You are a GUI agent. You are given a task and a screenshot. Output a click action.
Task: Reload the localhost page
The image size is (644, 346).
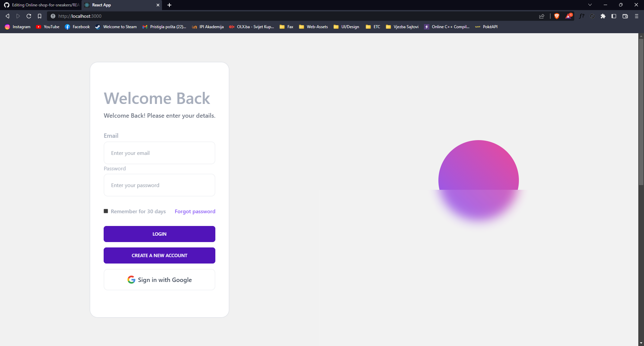click(x=29, y=16)
